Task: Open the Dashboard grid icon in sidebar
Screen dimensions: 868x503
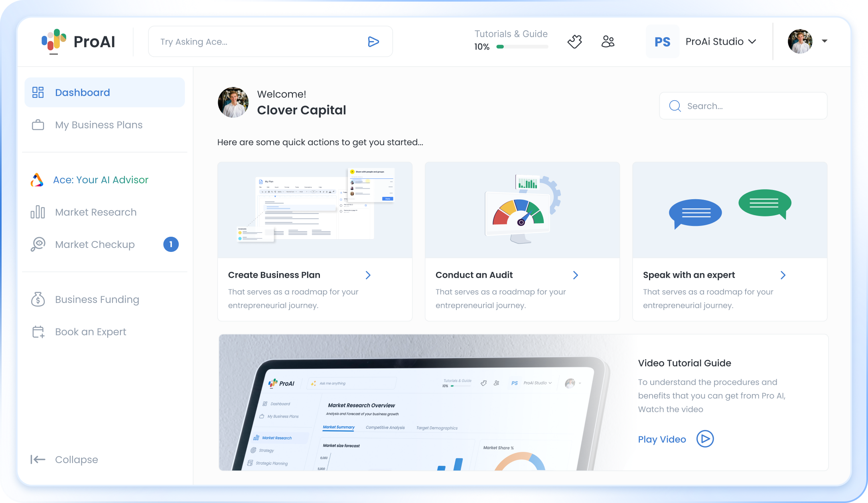Action: pyautogui.click(x=38, y=92)
